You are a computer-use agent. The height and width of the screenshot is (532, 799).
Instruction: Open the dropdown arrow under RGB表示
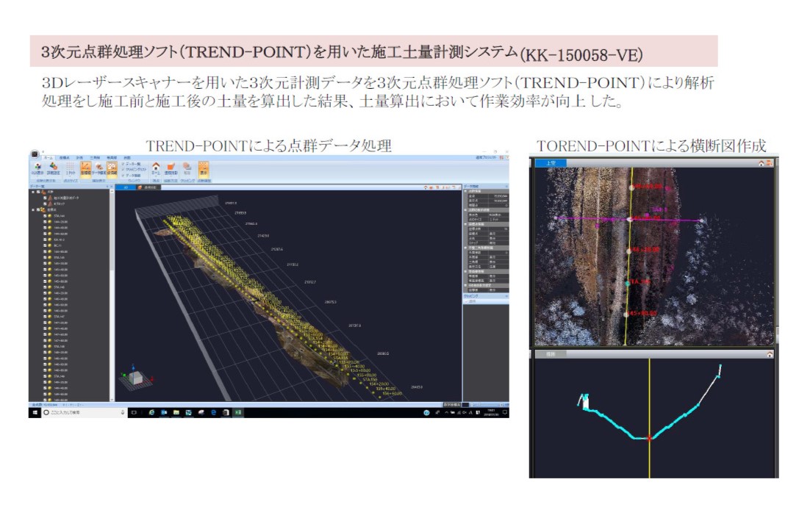pyautogui.click(x=37, y=177)
